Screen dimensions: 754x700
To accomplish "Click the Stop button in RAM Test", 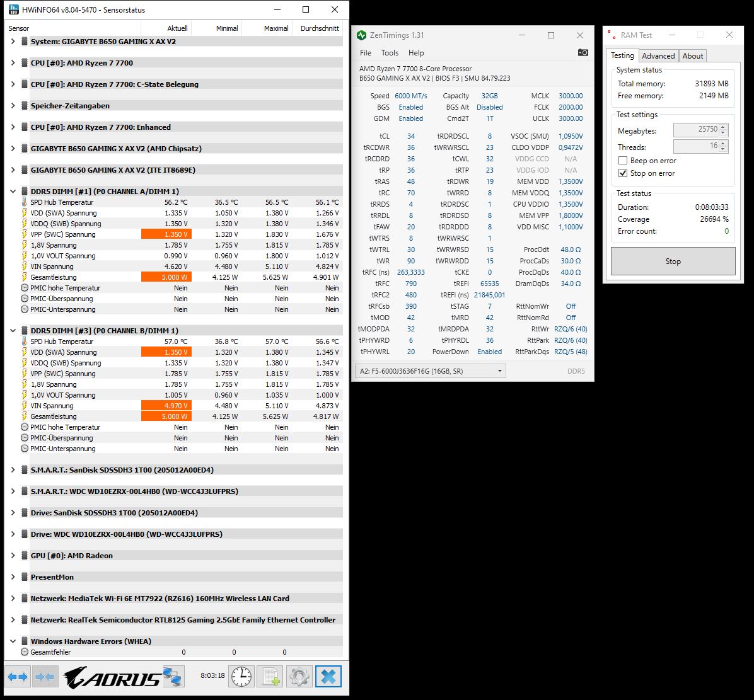I will click(x=673, y=261).
